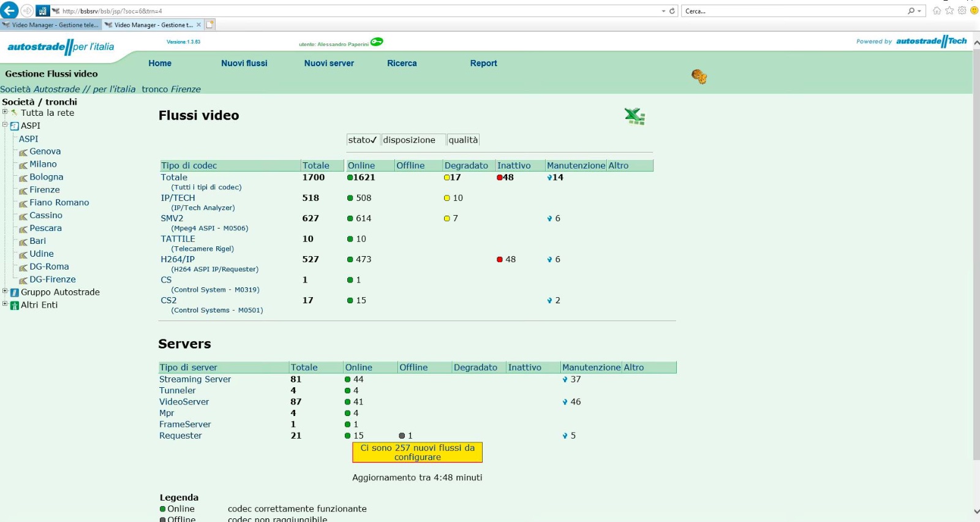Click the Gruppo Autostrade blue icon
This screenshot has width=980, height=522.
(x=15, y=293)
